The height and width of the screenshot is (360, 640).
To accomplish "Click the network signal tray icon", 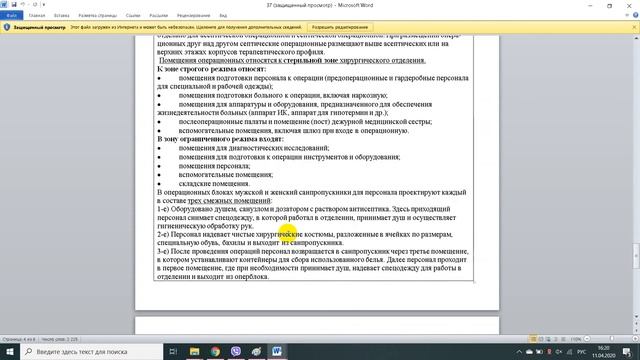I will point(569,352).
